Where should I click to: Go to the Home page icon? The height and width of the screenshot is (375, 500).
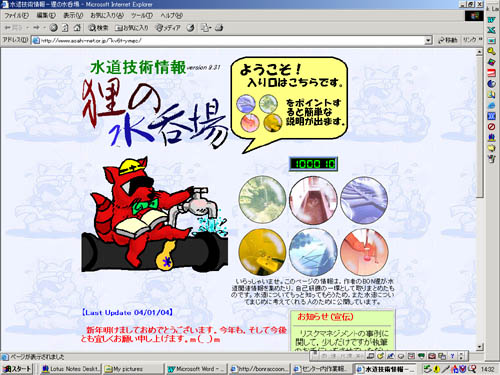pyautogui.click(x=77, y=28)
